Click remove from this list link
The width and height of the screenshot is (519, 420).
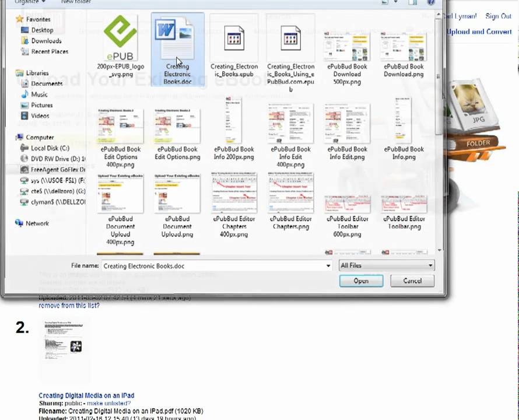[69, 306]
